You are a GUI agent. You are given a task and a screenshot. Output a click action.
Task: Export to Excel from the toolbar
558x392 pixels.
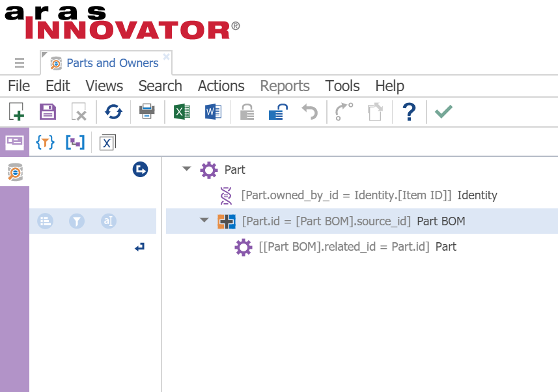coord(182,112)
